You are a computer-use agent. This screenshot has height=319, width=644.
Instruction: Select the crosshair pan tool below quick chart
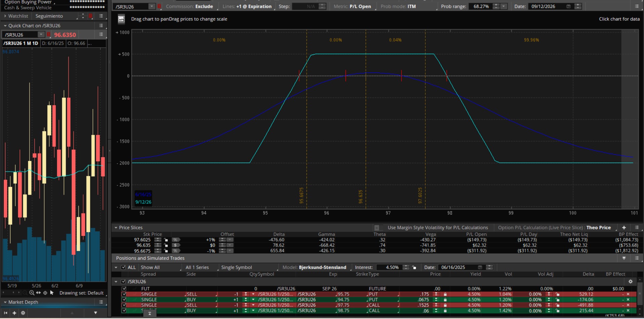click(45, 293)
